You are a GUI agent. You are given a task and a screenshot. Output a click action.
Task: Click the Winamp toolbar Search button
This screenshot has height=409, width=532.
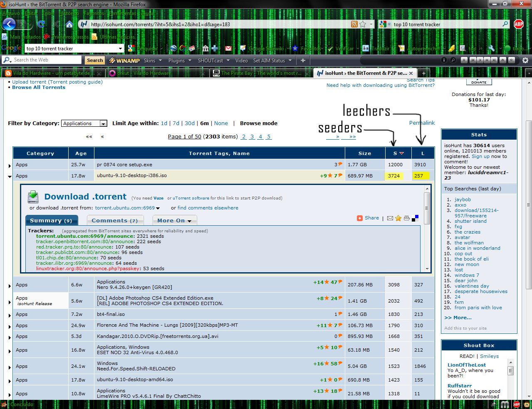point(95,60)
